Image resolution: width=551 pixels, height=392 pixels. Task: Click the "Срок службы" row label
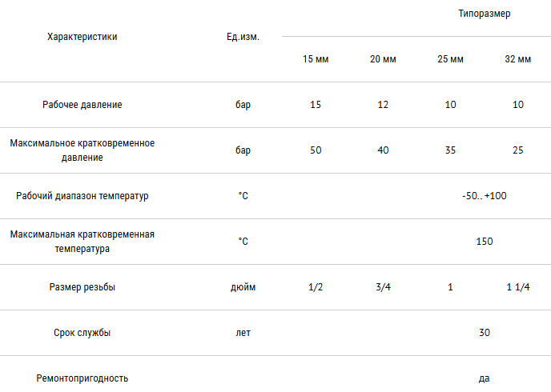82,333
